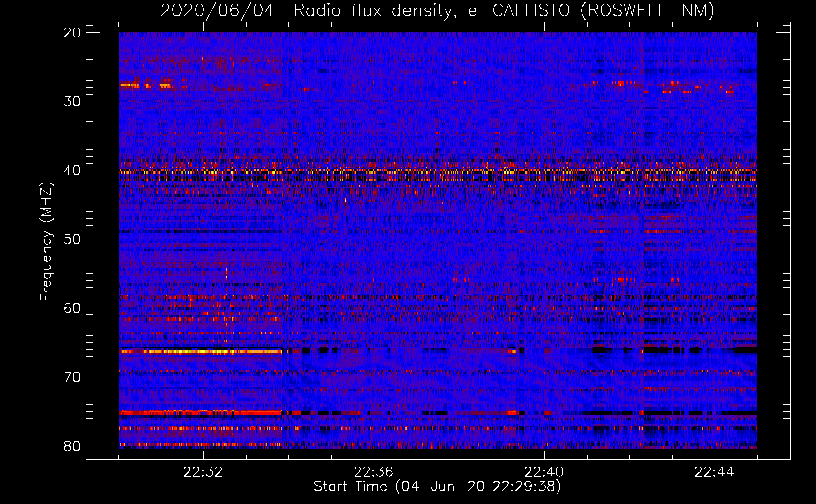Click the "Start Time (04-Jun-20 22:29:38)" x-axis label
816x504 pixels.
pos(437,487)
